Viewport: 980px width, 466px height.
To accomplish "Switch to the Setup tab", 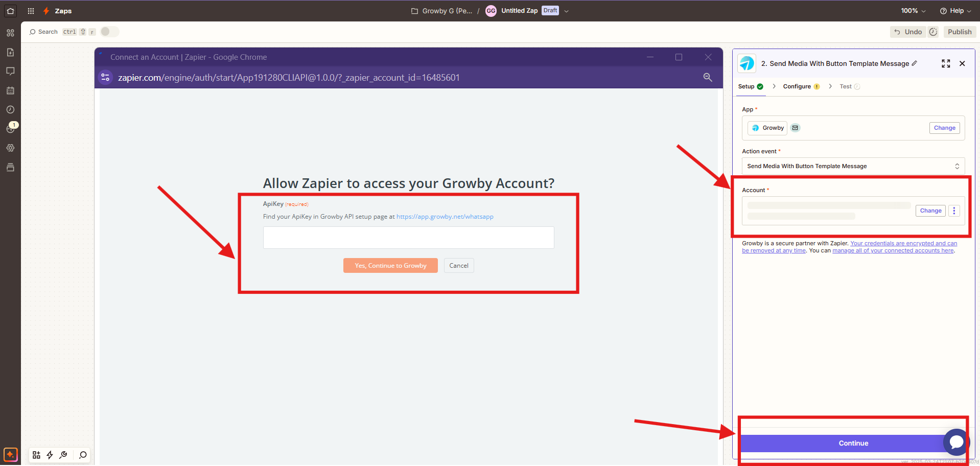I will coord(751,86).
